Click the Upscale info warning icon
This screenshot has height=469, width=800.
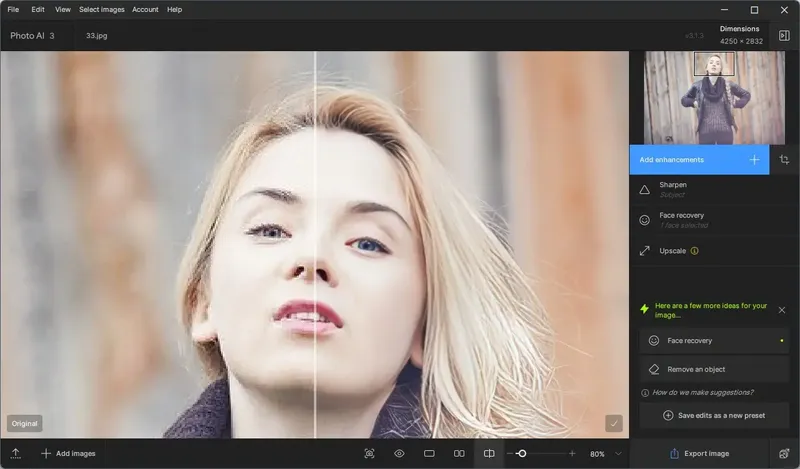694,251
